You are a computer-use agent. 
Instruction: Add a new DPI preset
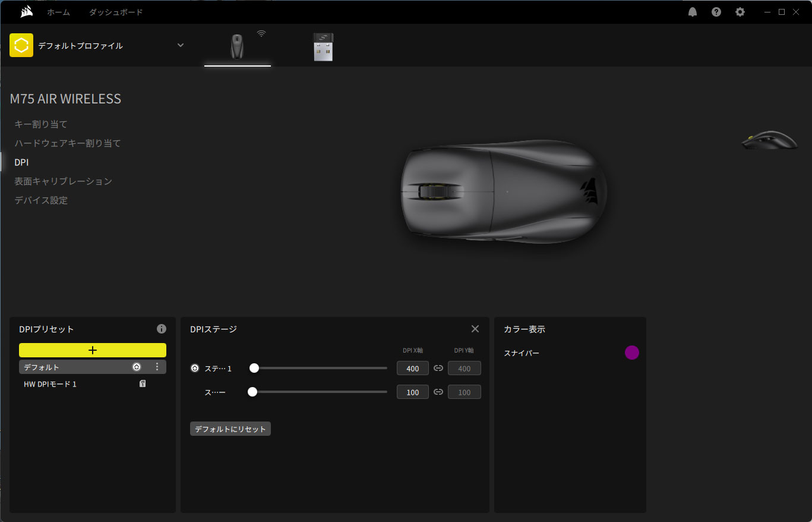93,350
